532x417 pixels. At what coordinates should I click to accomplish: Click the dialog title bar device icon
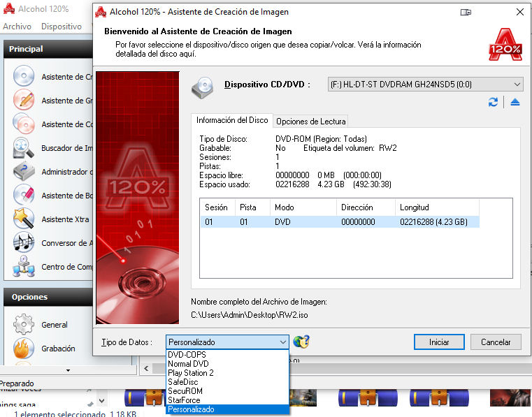coord(466,12)
